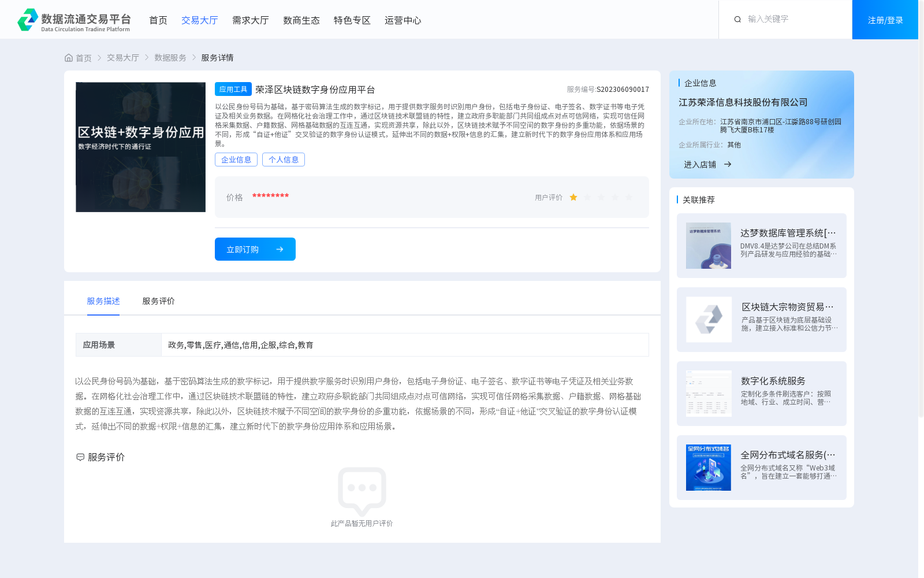
Task: Open the 交易大厅 nav menu
Action: click(200, 20)
